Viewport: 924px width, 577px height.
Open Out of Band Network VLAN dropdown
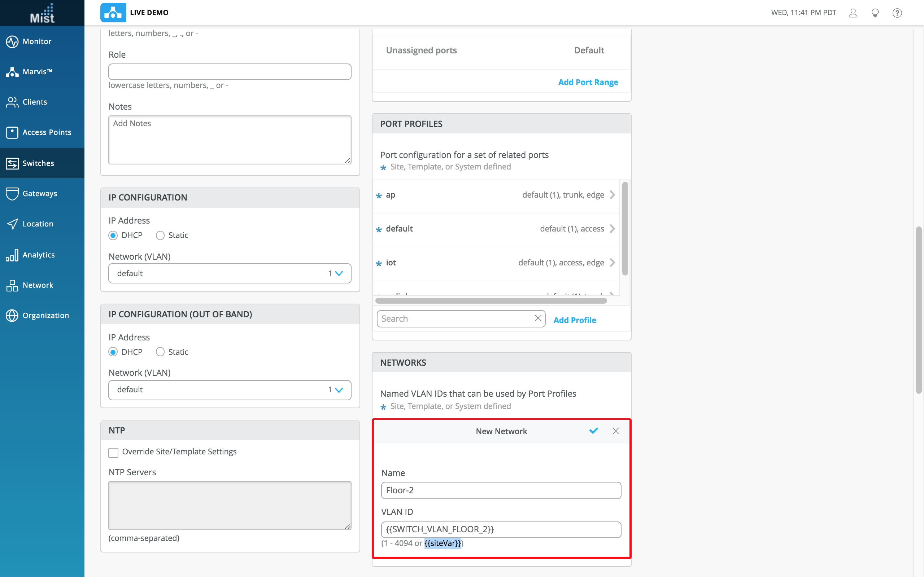tap(230, 389)
